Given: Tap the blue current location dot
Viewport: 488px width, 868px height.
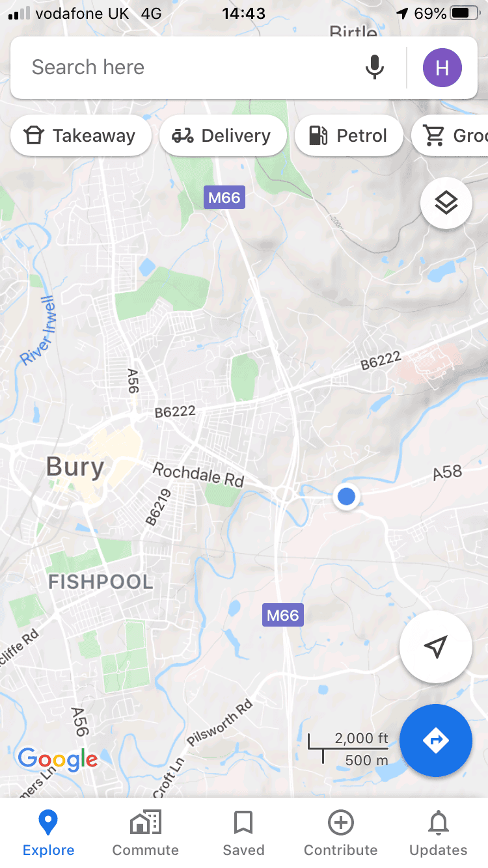Looking at the screenshot, I should coord(347,496).
